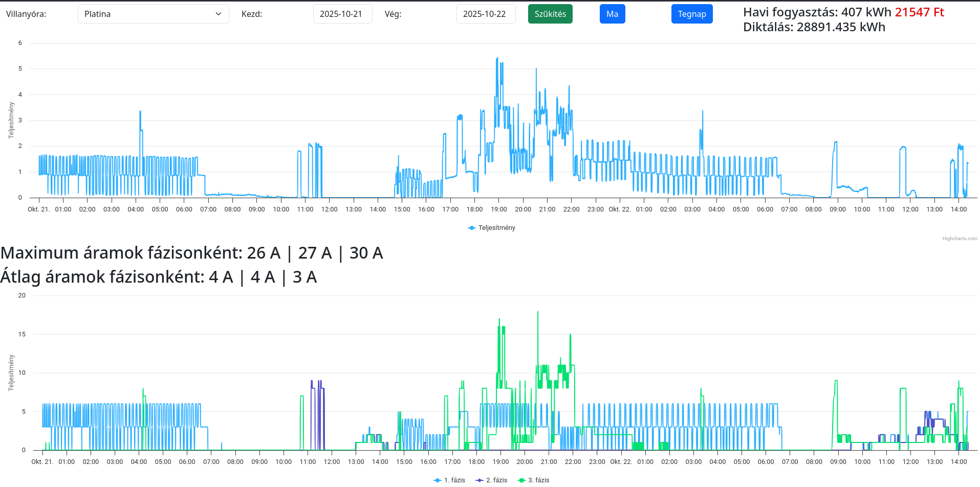Click the Havi fogyasztás 407 kWh text
The image size is (980, 487).
pos(817,12)
